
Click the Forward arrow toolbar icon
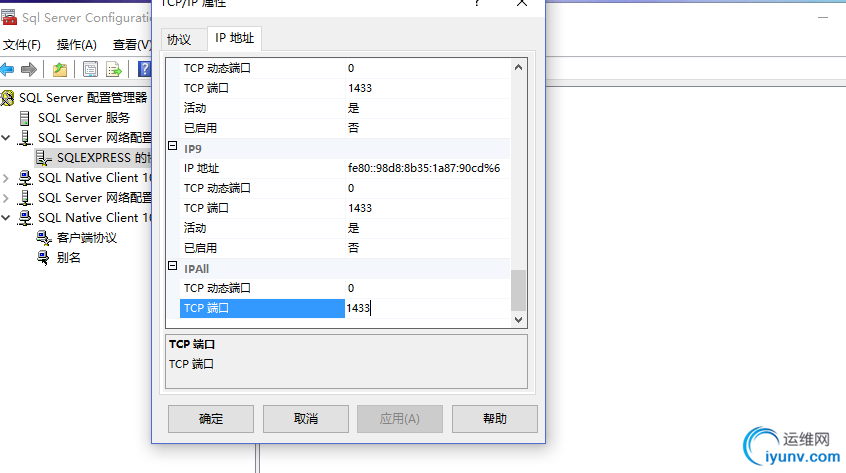coord(29,69)
